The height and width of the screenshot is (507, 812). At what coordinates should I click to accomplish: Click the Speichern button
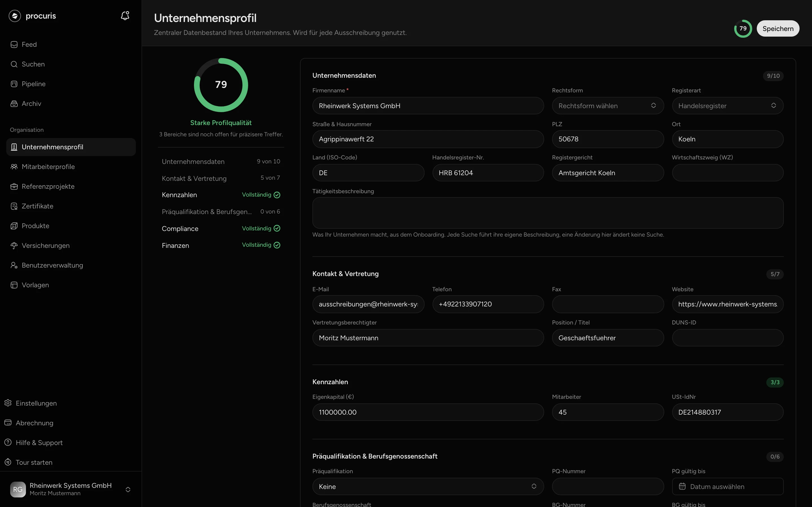tap(778, 28)
